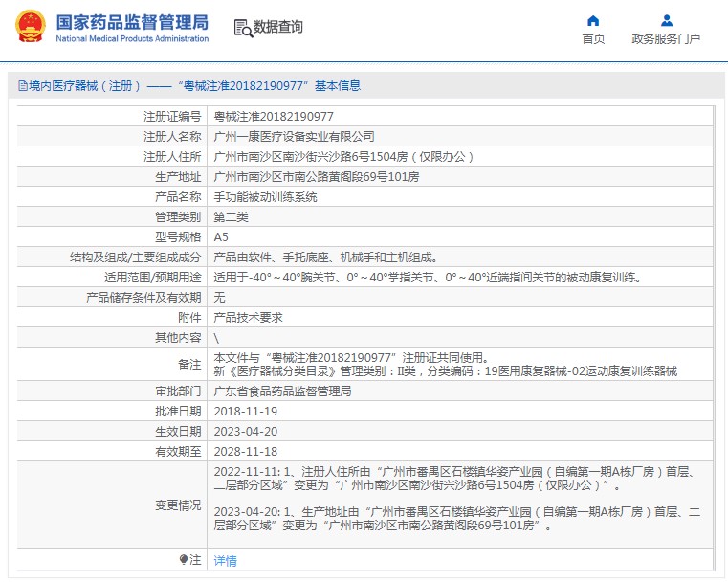728x583 pixels.
Task: Select 产品由软件、手托底座 composition text
Action: pyautogui.click(x=325, y=257)
